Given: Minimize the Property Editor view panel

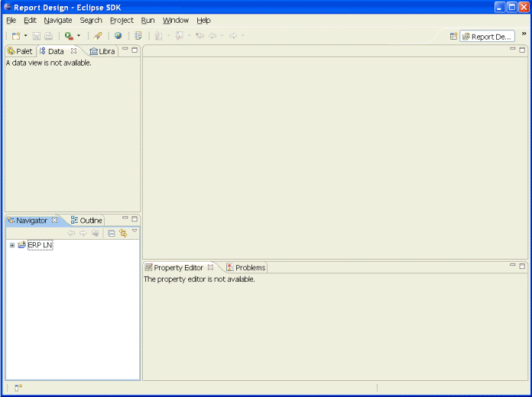Looking at the screenshot, I should pos(513,266).
